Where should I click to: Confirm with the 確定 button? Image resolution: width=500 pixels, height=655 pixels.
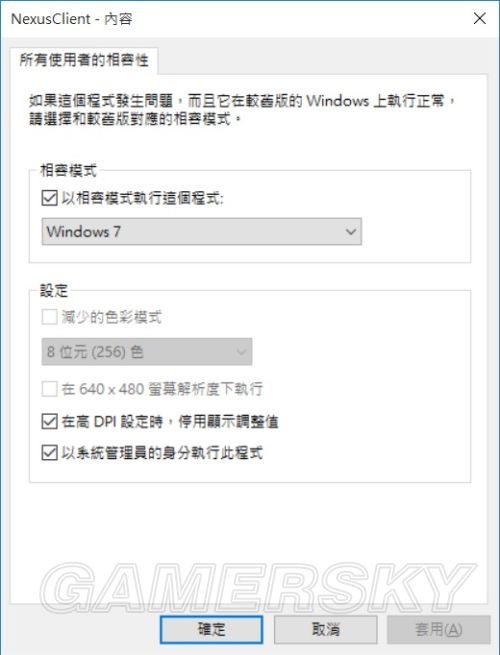(x=211, y=629)
